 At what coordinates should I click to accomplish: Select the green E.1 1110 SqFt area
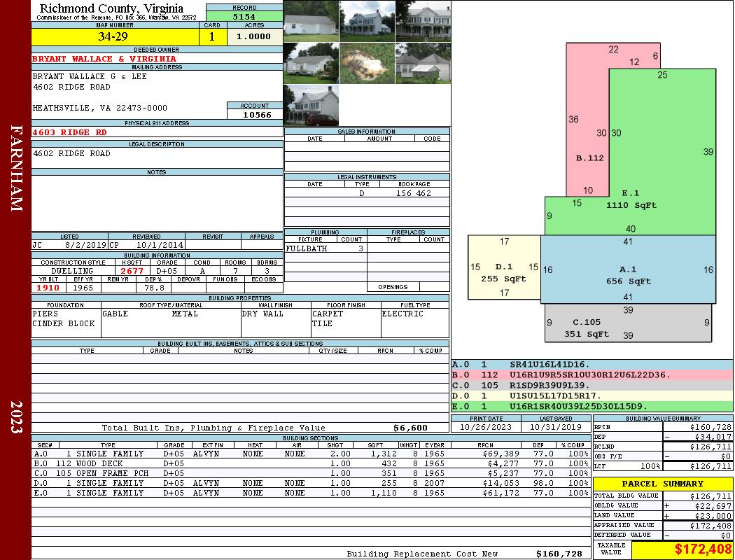tap(663, 153)
